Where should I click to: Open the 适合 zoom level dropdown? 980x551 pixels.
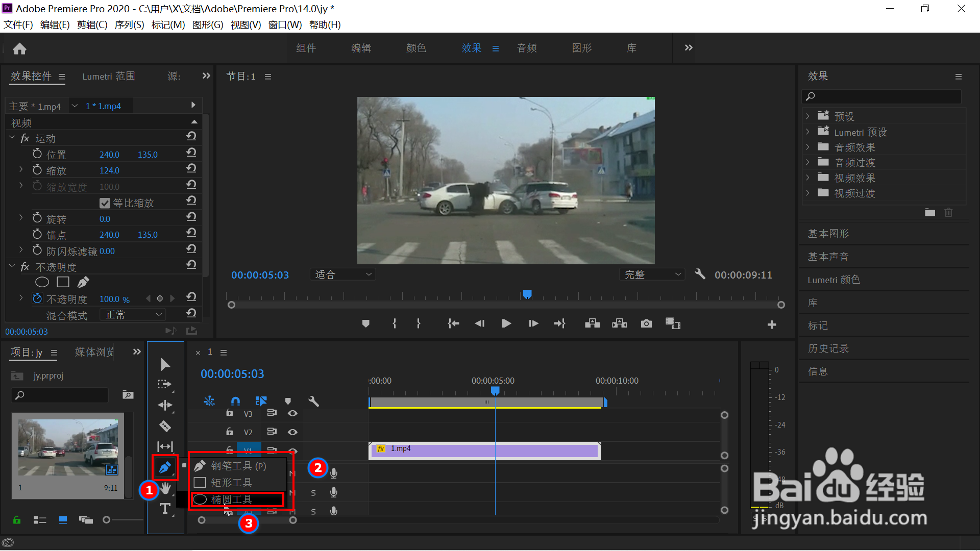[342, 274]
